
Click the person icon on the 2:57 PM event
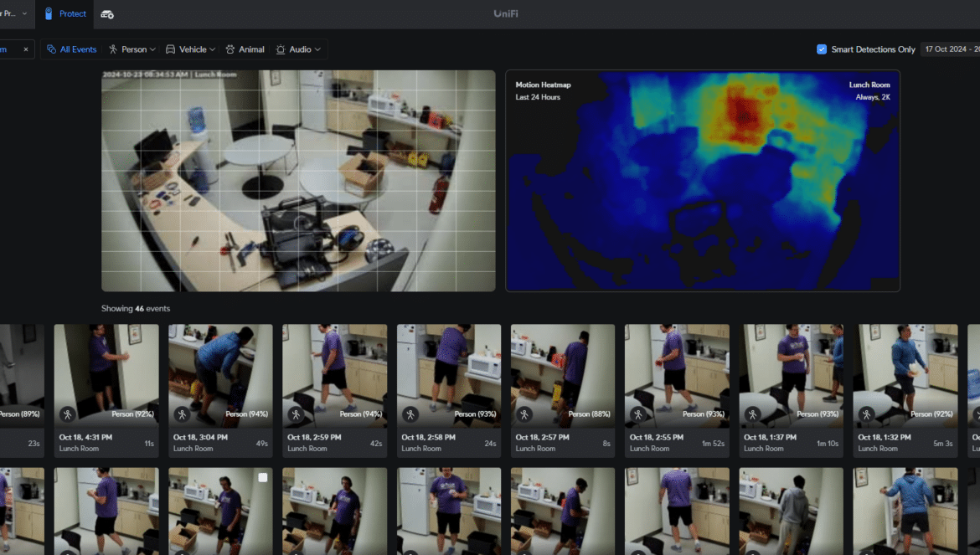(524, 414)
